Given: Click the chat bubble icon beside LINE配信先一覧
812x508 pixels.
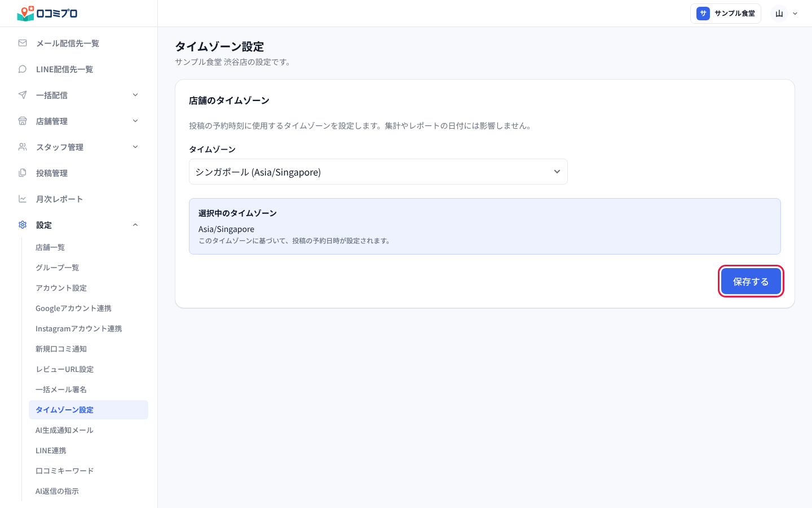Looking at the screenshot, I should [23, 69].
